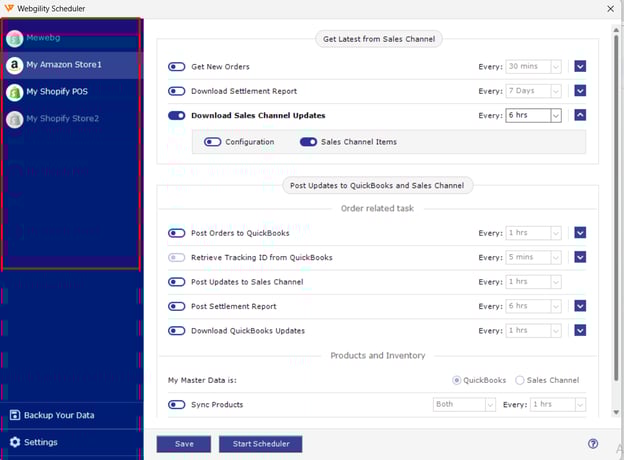
Task: Open Settings from sidebar
Action: coord(72,442)
